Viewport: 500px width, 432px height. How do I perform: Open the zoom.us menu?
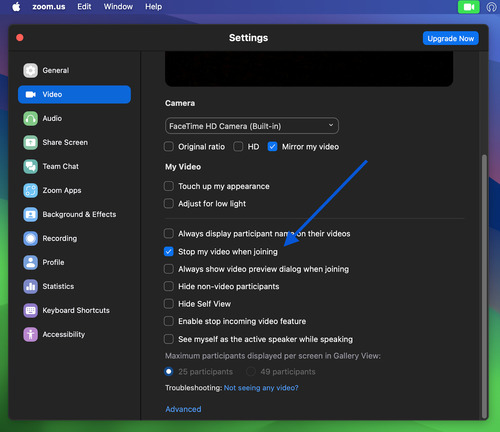[49, 7]
